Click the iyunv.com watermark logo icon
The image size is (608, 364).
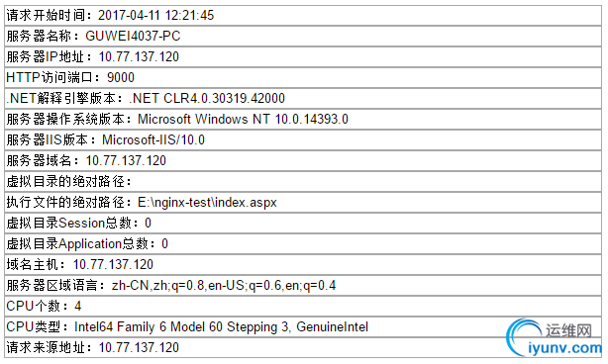pos(523,337)
